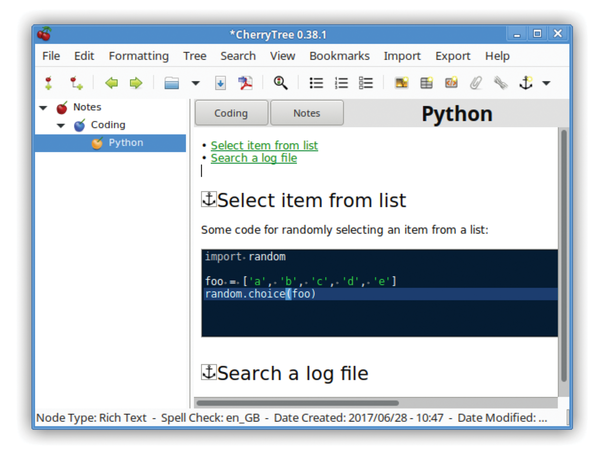Insert or edit a link
Image resolution: width=600 pixels, height=455 pixels.
[x=501, y=83]
